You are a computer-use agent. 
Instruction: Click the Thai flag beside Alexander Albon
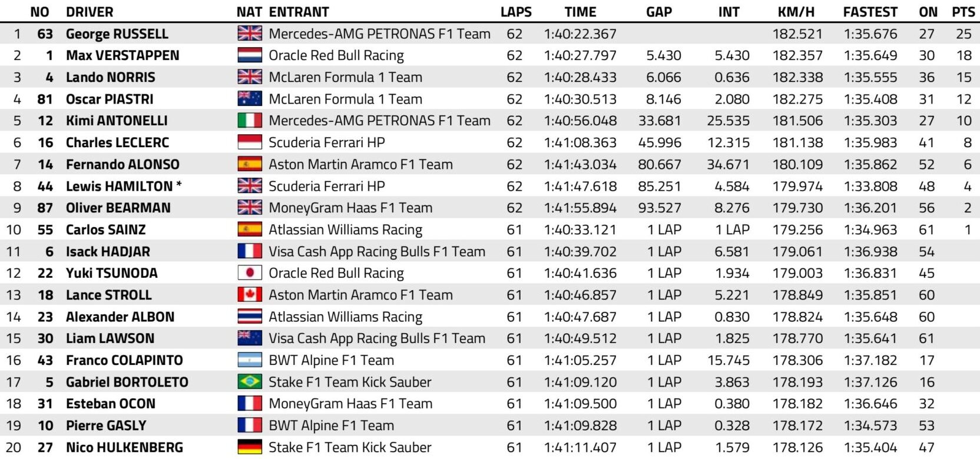coord(250,317)
